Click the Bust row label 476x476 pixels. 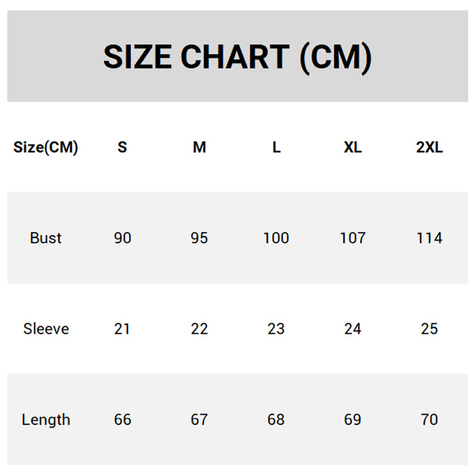[x=46, y=238]
